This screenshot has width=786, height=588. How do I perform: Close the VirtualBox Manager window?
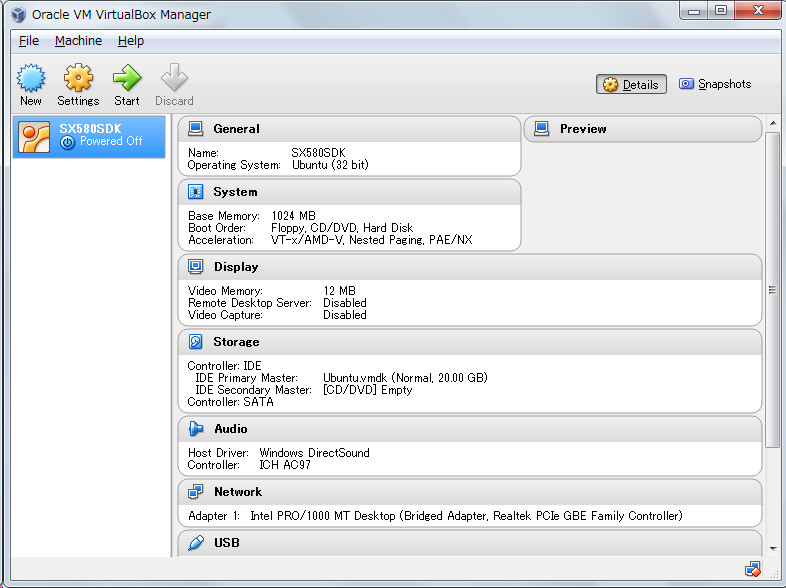[758, 11]
